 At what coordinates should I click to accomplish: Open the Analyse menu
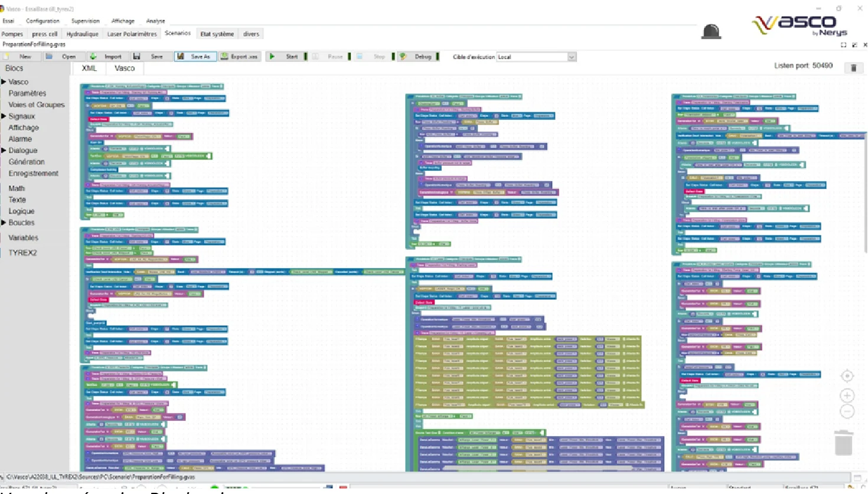coord(156,21)
